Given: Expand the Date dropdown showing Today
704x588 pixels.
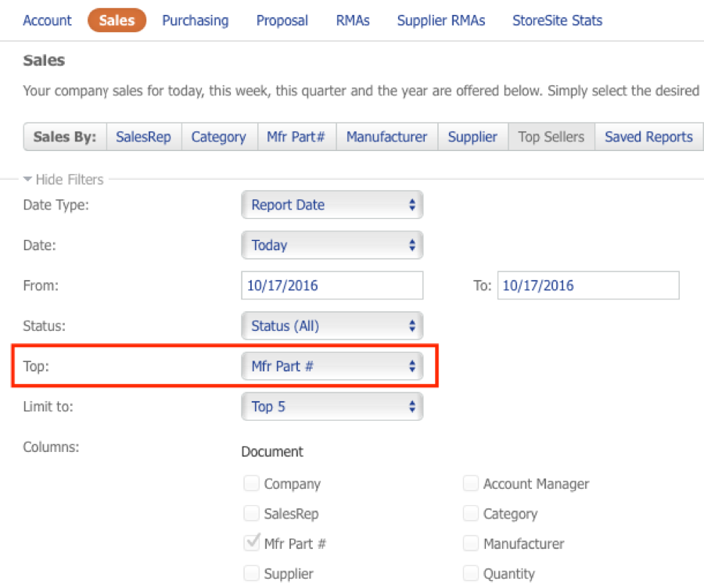Looking at the screenshot, I should tap(332, 246).
